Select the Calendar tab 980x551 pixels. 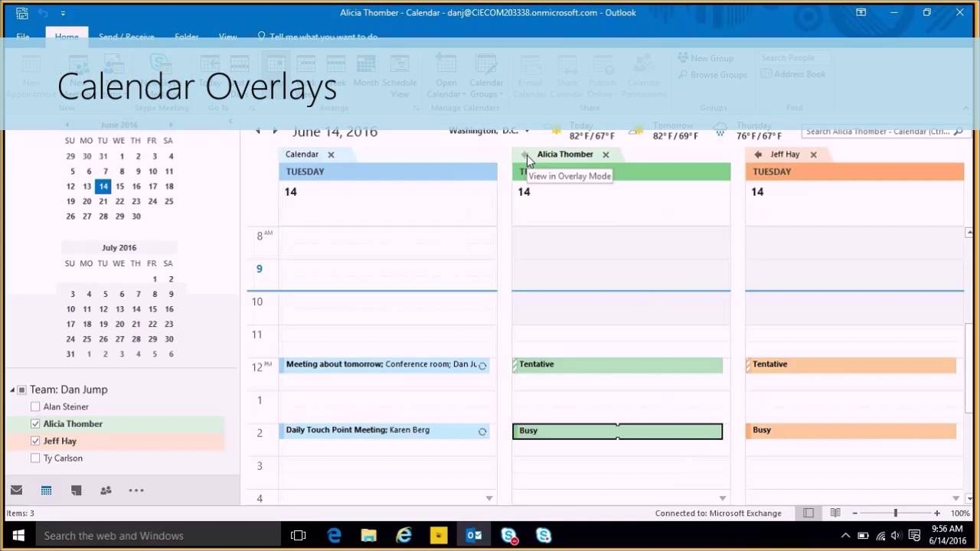[x=302, y=155]
